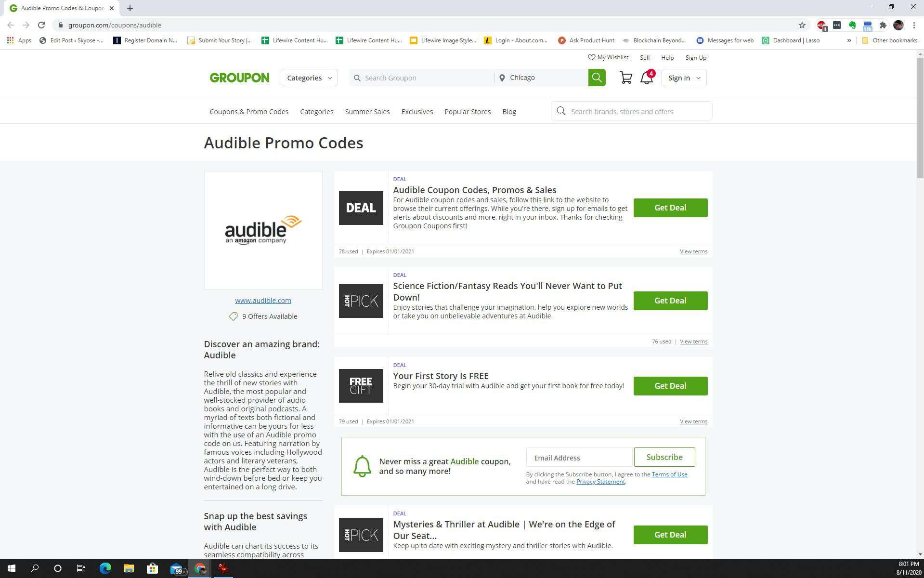Image resolution: width=924 pixels, height=578 pixels.
Task: Click the Sell link in header
Action: tap(645, 58)
